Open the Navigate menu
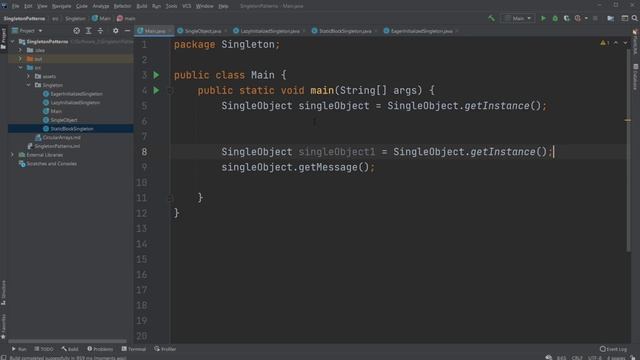 pos(61,6)
